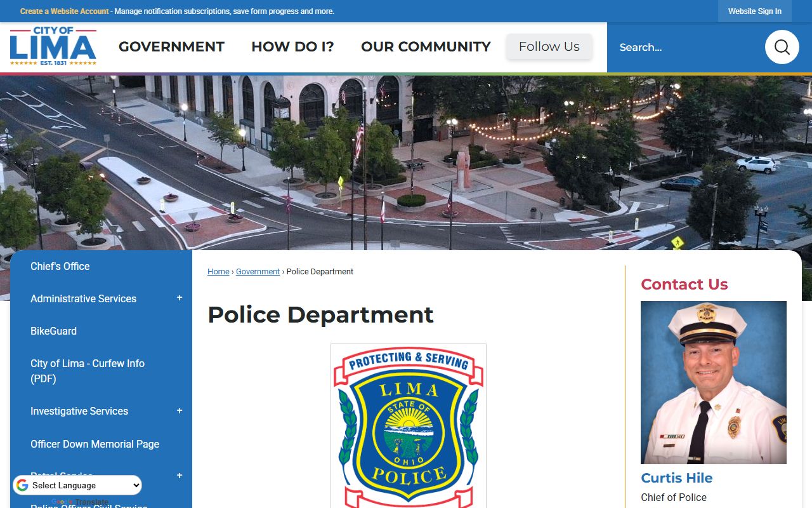Click the Police Department breadcrumb text
The height and width of the screenshot is (508, 812).
[x=320, y=272]
